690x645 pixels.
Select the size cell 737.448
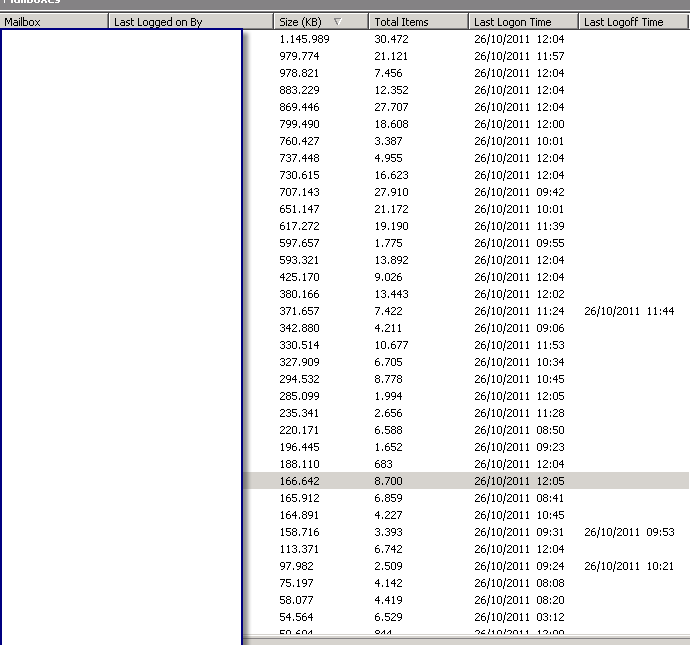click(299, 158)
